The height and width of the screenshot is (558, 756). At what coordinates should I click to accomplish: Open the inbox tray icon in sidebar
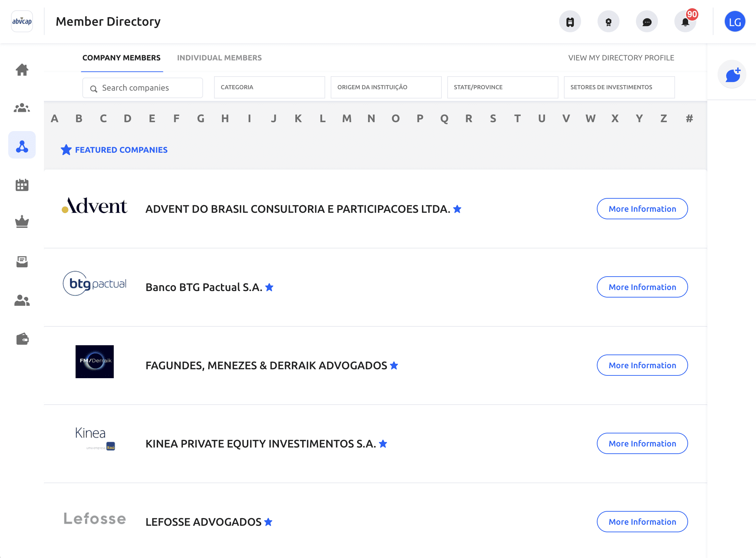pyautogui.click(x=22, y=261)
